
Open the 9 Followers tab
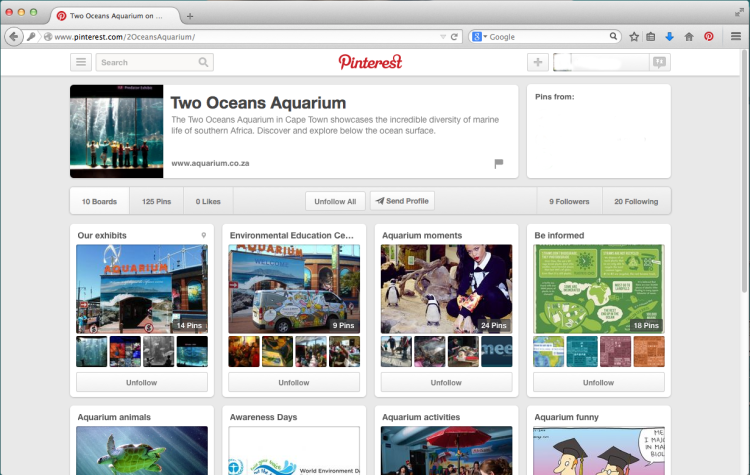pyautogui.click(x=569, y=201)
